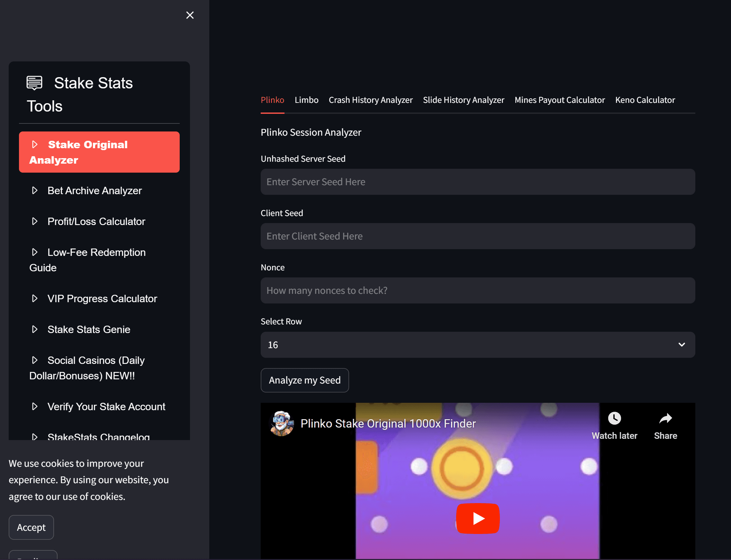The image size is (731, 560).
Task: Click the Nonce input field
Action: (x=478, y=290)
